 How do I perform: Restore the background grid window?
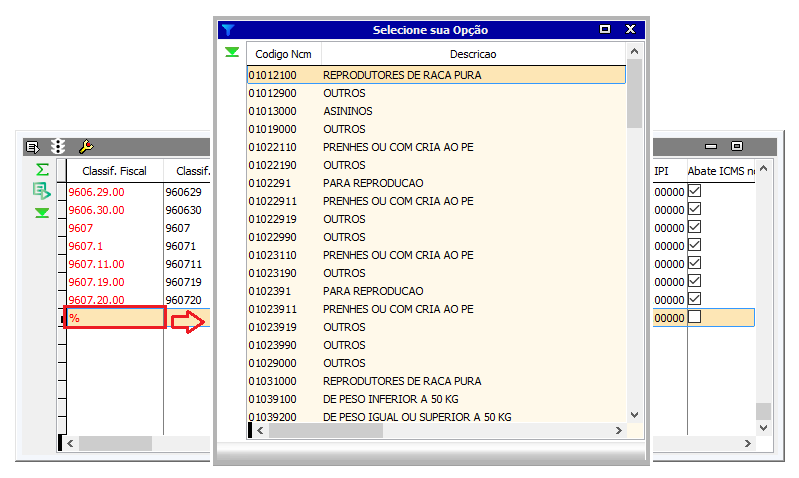pos(737,146)
